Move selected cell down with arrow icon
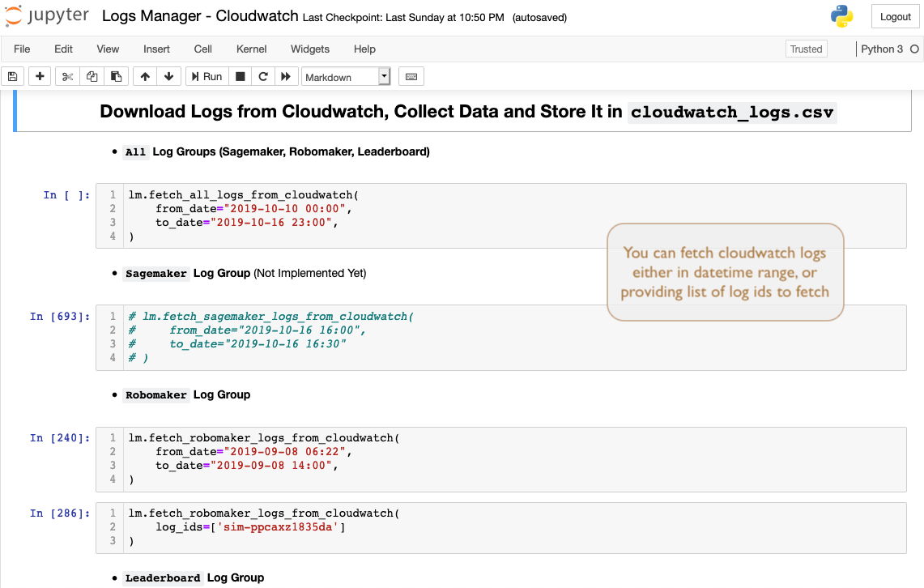The height and width of the screenshot is (588, 924). (168, 77)
